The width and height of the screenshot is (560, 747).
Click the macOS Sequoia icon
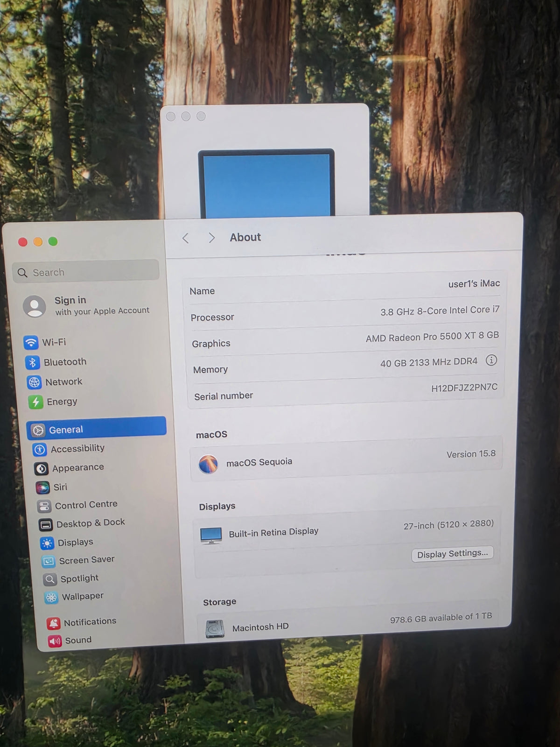[208, 464]
